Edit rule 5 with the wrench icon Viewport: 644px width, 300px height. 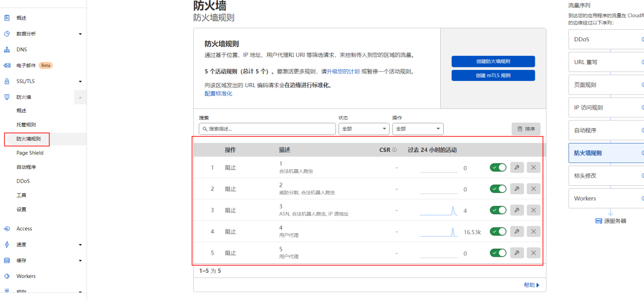click(517, 253)
